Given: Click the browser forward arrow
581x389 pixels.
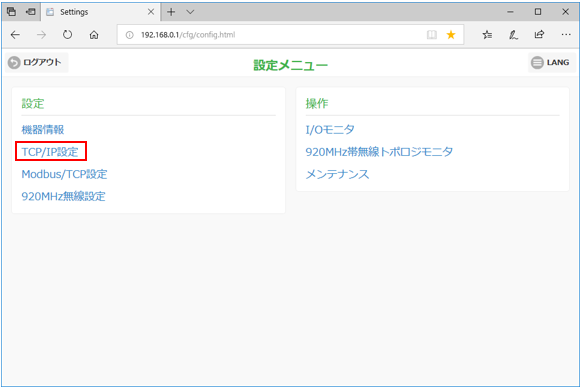Looking at the screenshot, I should [x=42, y=35].
